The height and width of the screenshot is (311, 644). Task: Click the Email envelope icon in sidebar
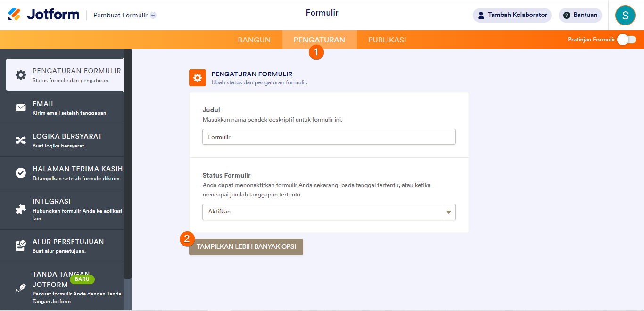tap(21, 108)
